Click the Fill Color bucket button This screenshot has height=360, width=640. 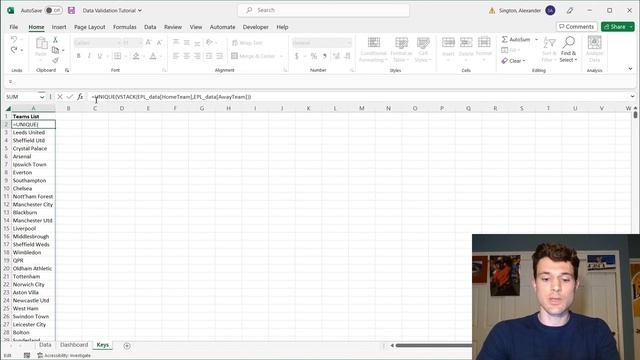[x=136, y=56]
